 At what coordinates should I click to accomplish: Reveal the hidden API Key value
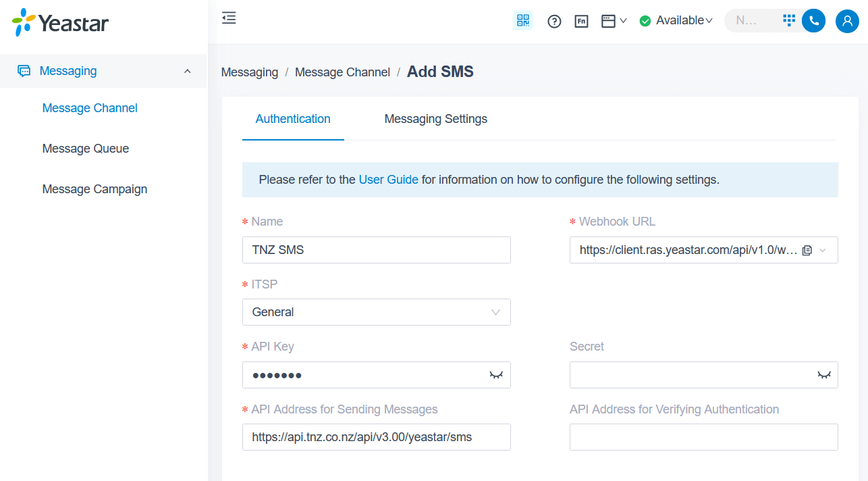[496, 375]
